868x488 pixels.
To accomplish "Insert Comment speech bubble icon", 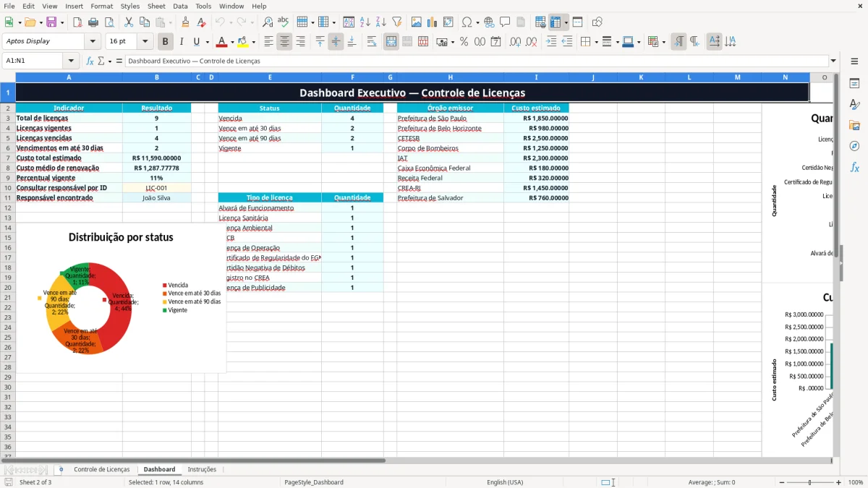I will (x=504, y=22).
